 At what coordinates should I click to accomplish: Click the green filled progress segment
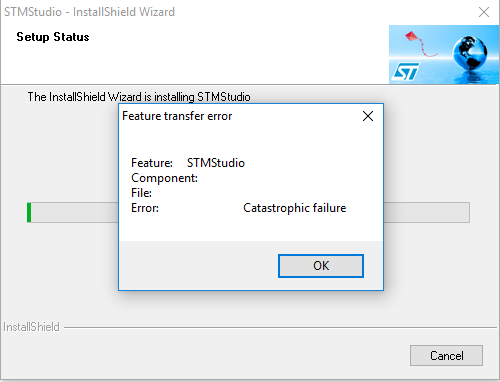pos(29,212)
